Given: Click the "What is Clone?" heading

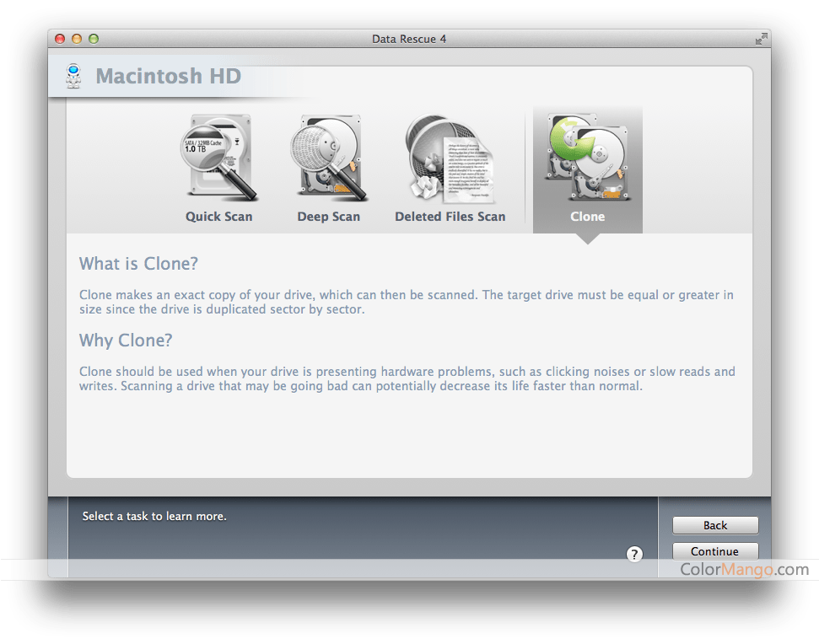Looking at the screenshot, I should point(138,264).
